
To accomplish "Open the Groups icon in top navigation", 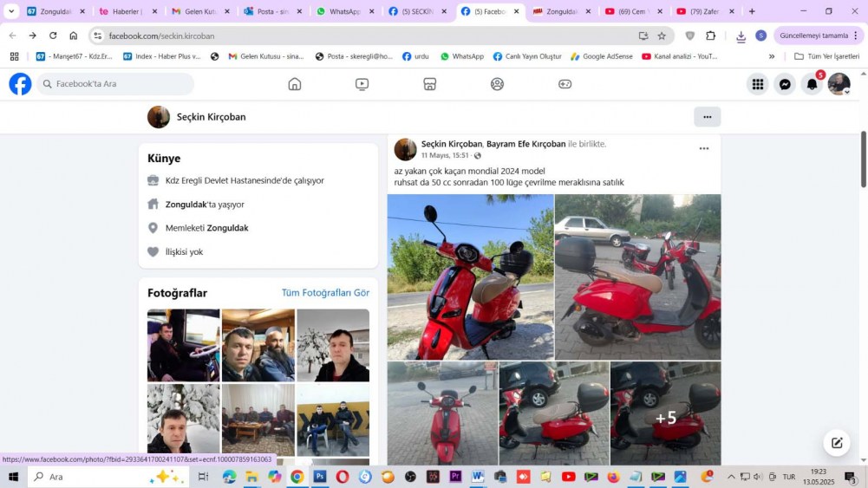I will (497, 84).
